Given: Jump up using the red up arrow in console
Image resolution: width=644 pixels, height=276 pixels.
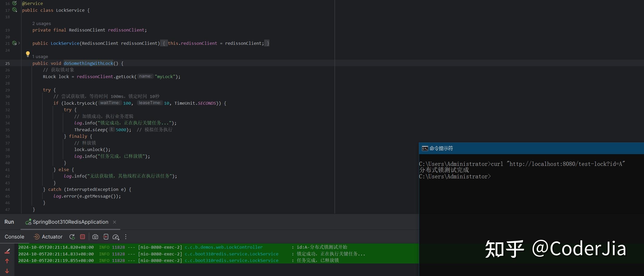Looking at the screenshot, I should [7, 261].
